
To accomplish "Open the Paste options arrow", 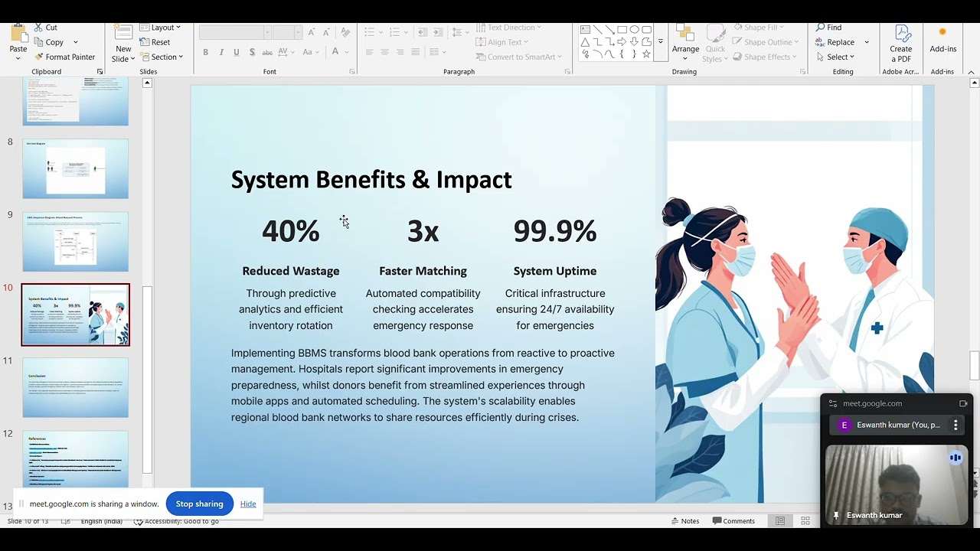I will click(x=18, y=58).
